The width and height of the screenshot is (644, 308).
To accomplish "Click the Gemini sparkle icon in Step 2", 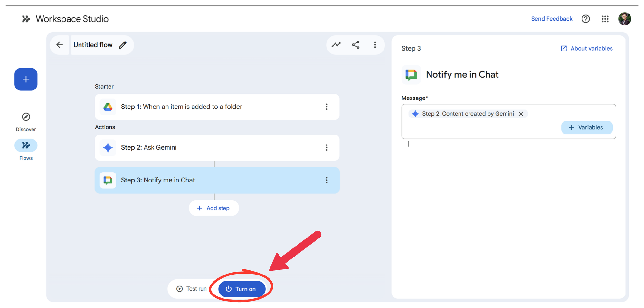I will click(x=108, y=148).
